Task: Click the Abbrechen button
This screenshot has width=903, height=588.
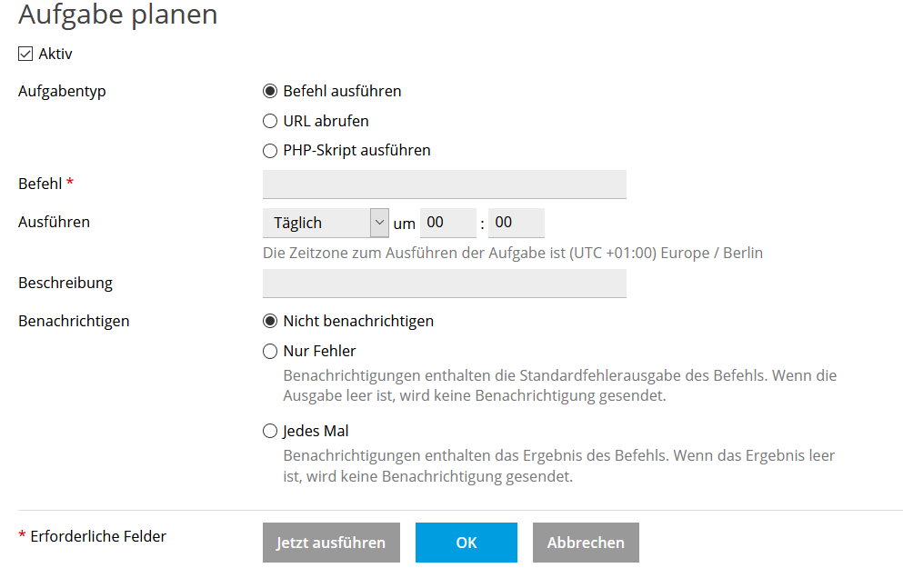Action: click(x=586, y=543)
